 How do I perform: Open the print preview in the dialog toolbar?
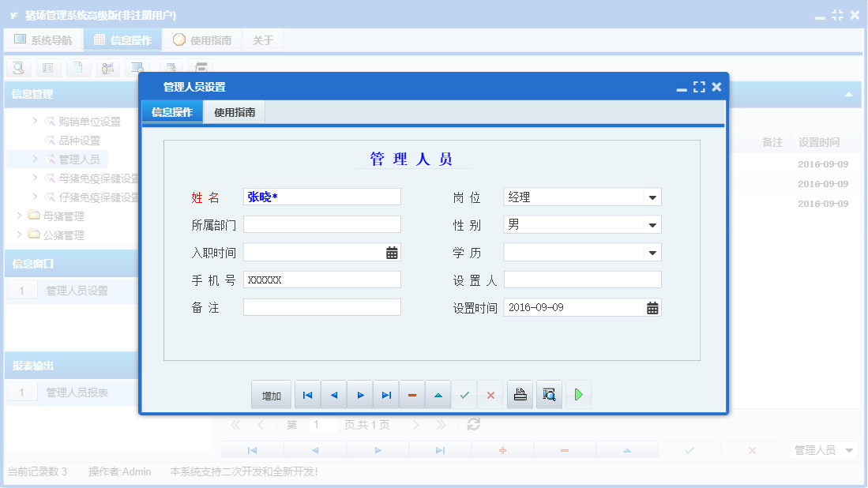pos(548,394)
